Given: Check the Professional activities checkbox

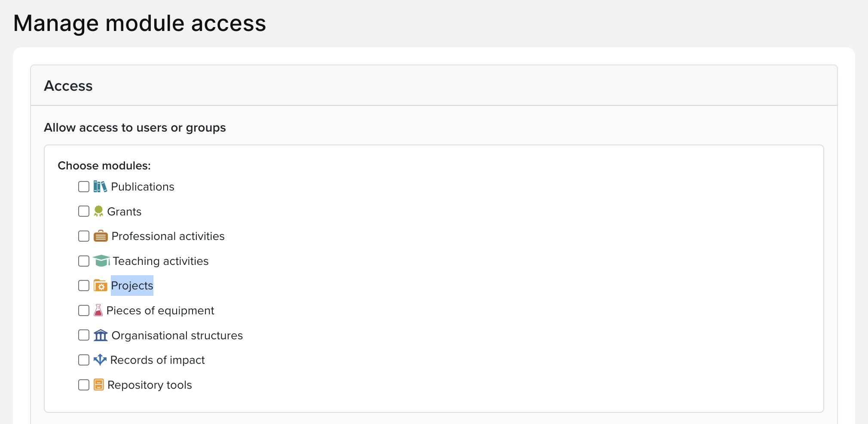Looking at the screenshot, I should pyautogui.click(x=84, y=236).
